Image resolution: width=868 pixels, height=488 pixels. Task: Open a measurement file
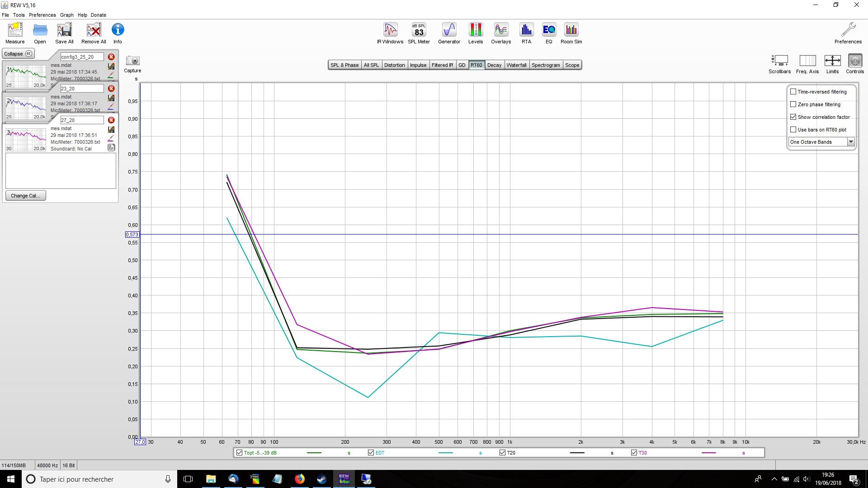click(40, 33)
